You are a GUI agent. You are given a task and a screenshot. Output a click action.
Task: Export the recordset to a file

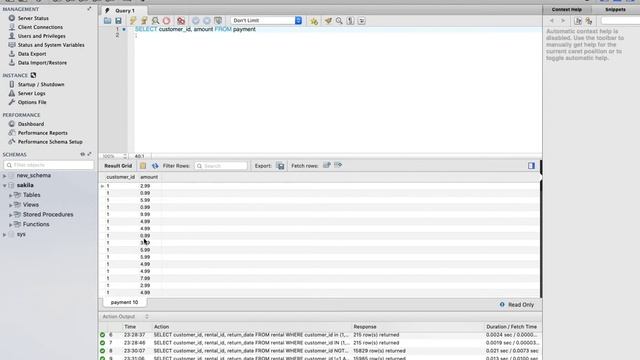[x=280, y=166]
